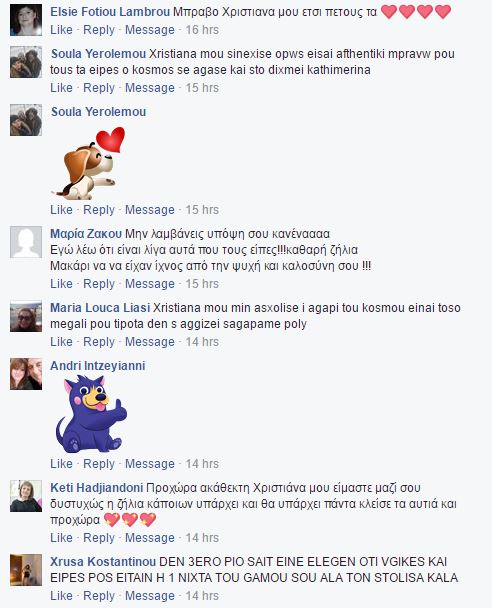Like Elsie Fotiou Lambrou's comment

point(61,30)
